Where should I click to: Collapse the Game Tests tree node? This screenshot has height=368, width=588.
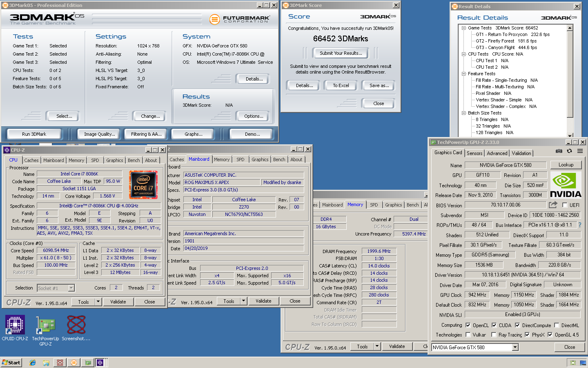coord(464,28)
